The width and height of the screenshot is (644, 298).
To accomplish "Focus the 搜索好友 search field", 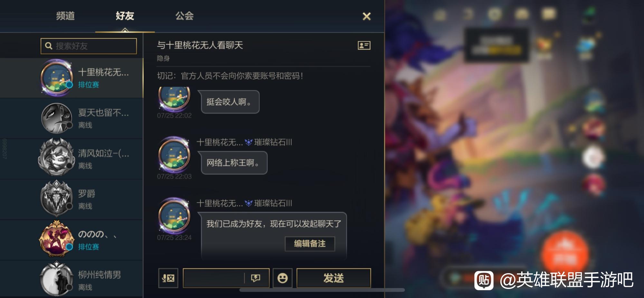I will [x=89, y=46].
